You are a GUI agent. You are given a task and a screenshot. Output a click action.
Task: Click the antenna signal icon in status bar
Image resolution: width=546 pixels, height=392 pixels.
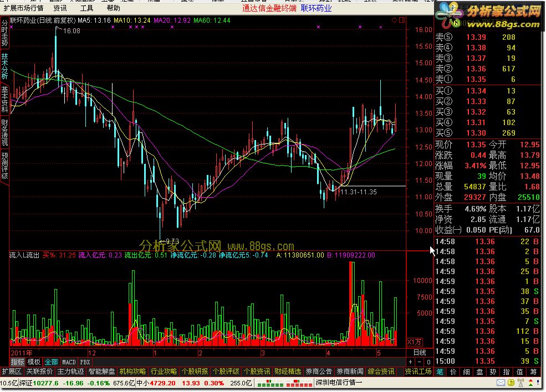tap(521, 383)
